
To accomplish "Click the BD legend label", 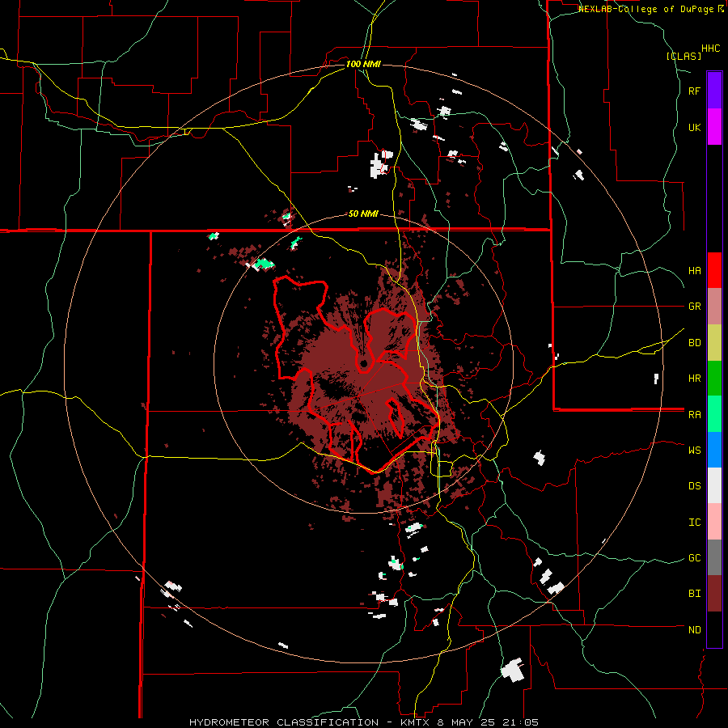I will pyautogui.click(x=694, y=343).
